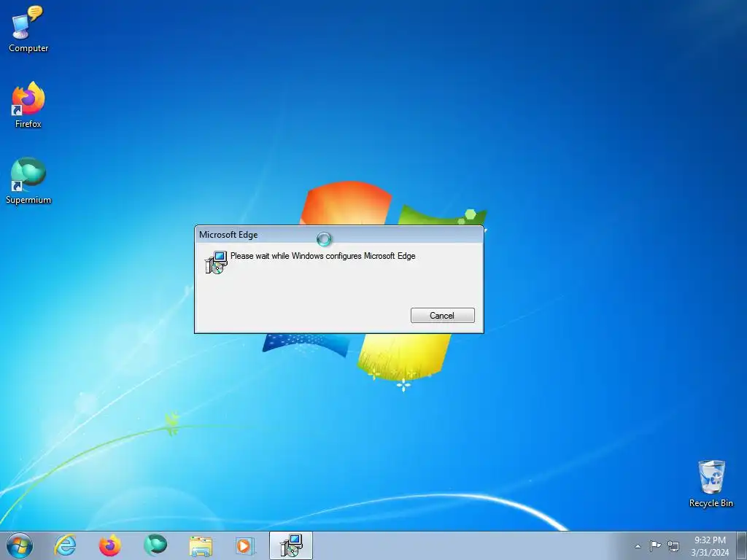Click the 'Please wait while Windows configures' message
This screenshot has width=747, height=560.
(322, 256)
